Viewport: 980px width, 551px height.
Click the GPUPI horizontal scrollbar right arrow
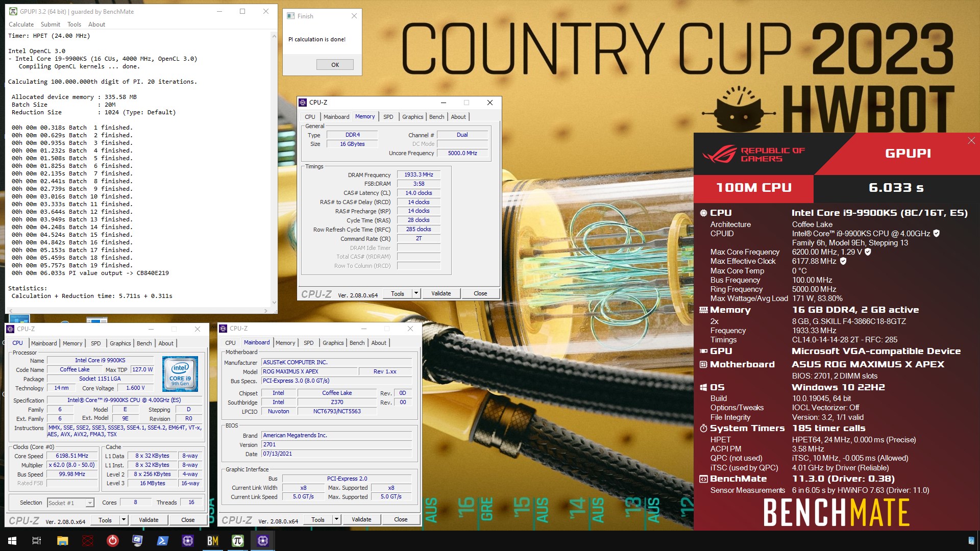266,310
